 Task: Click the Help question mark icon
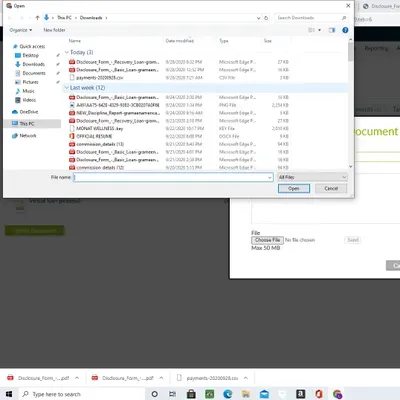point(345,30)
